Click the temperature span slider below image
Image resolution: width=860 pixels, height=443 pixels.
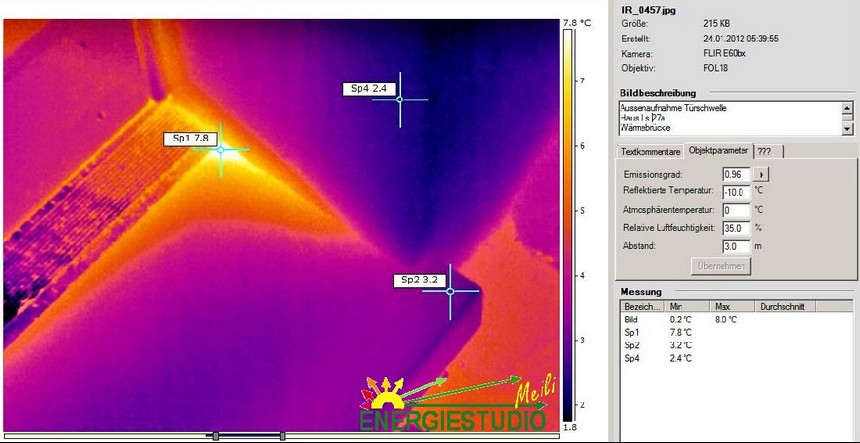(249, 436)
